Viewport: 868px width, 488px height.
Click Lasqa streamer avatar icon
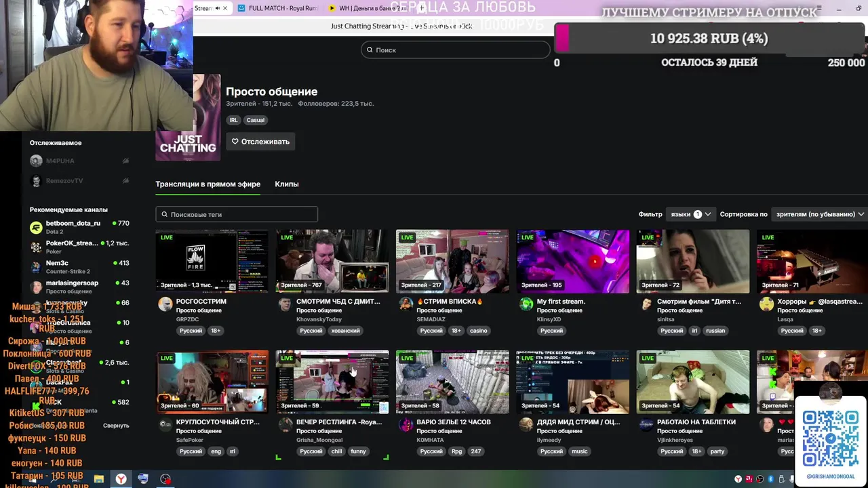point(766,304)
